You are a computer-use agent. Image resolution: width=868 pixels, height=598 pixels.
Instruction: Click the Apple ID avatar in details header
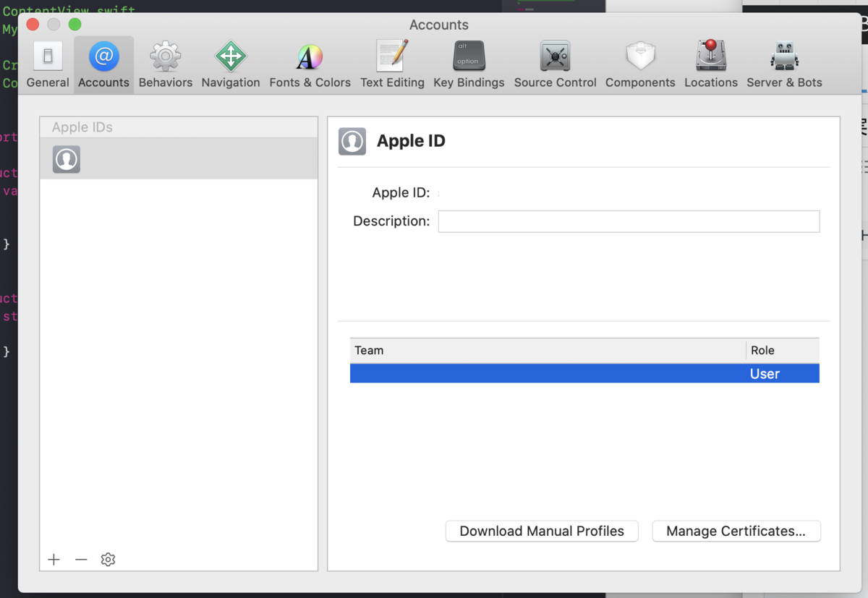[x=352, y=142]
